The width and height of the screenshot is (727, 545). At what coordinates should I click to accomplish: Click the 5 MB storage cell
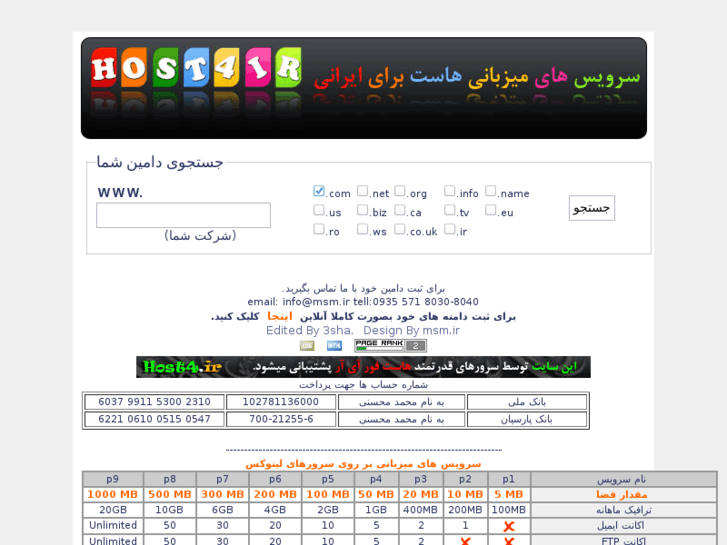tap(509, 494)
